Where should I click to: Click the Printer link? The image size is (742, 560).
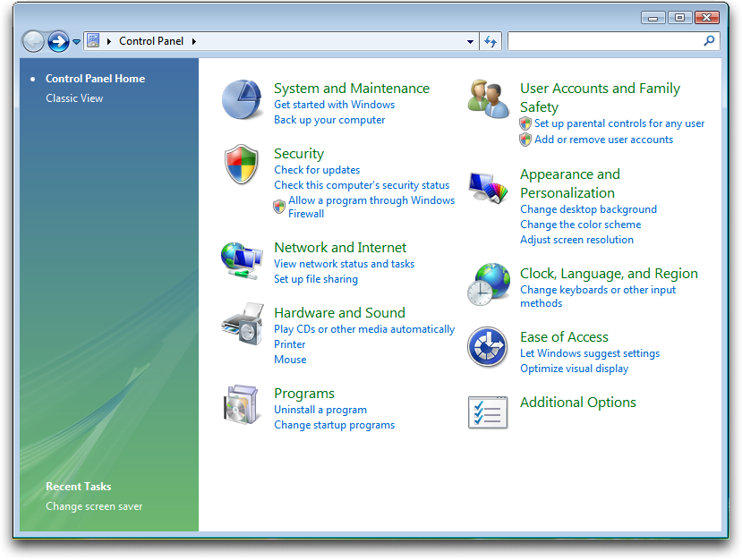point(290,344)
